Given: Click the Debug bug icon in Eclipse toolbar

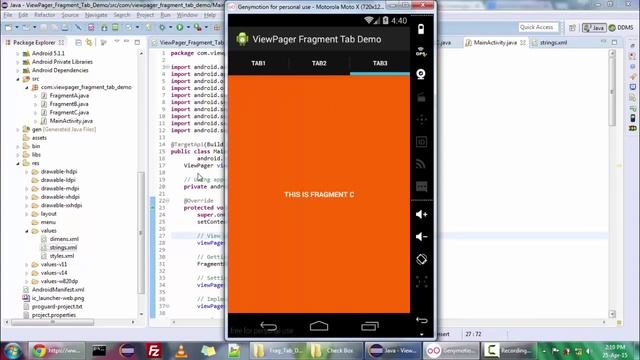Looking at the screenshot, I should coord(162,27).
